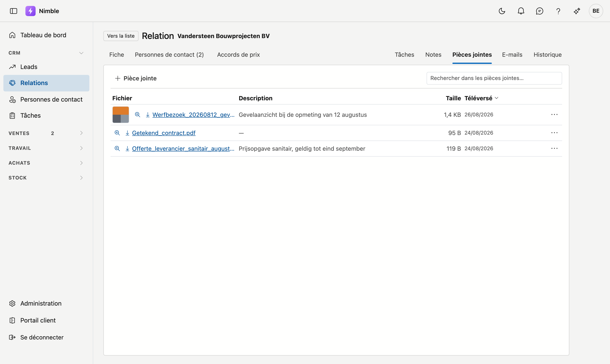
Task: Open Personnes de contact sidebar item
Action: tap(46, 99)
